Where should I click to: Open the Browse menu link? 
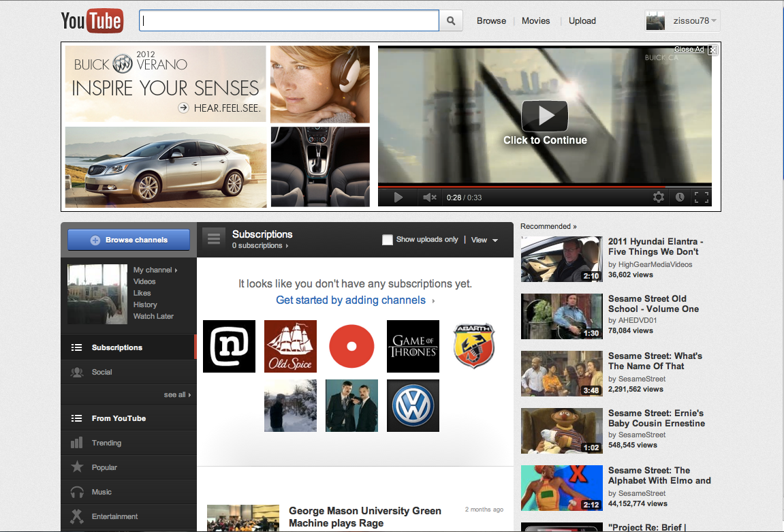[x=491, y=21]
